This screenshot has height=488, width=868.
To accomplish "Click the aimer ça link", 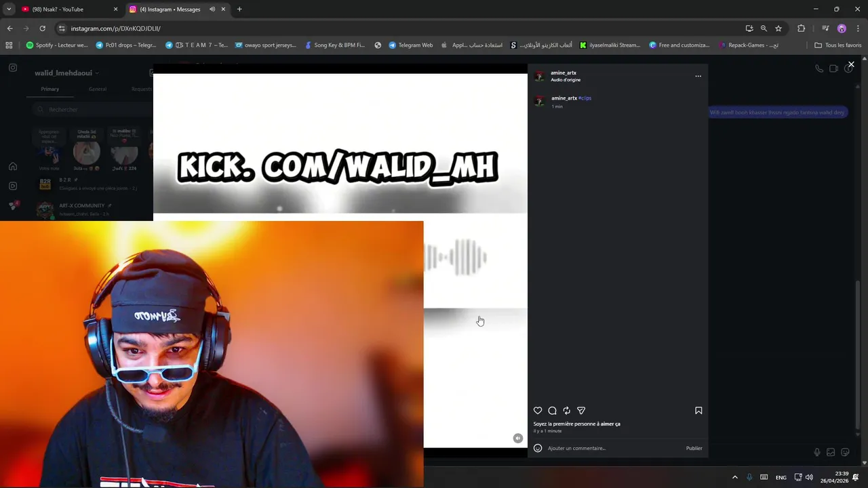I will pos(610,424).
